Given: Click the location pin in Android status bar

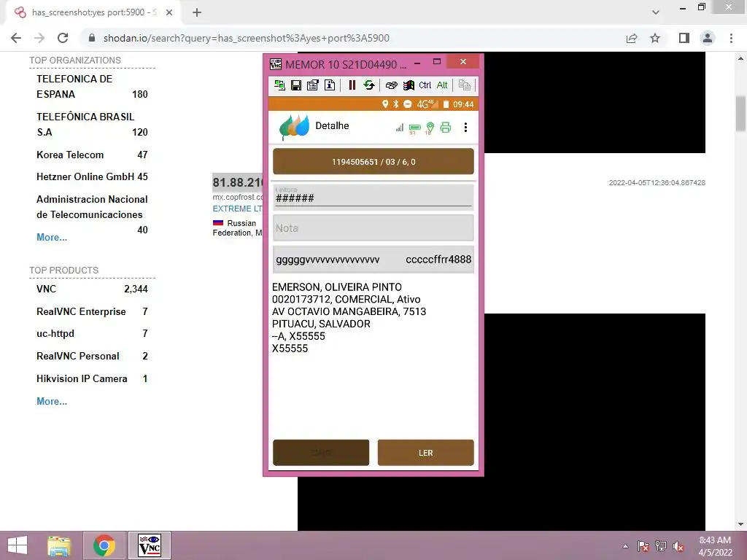Looking at the screenshot, I should (385, 104).
